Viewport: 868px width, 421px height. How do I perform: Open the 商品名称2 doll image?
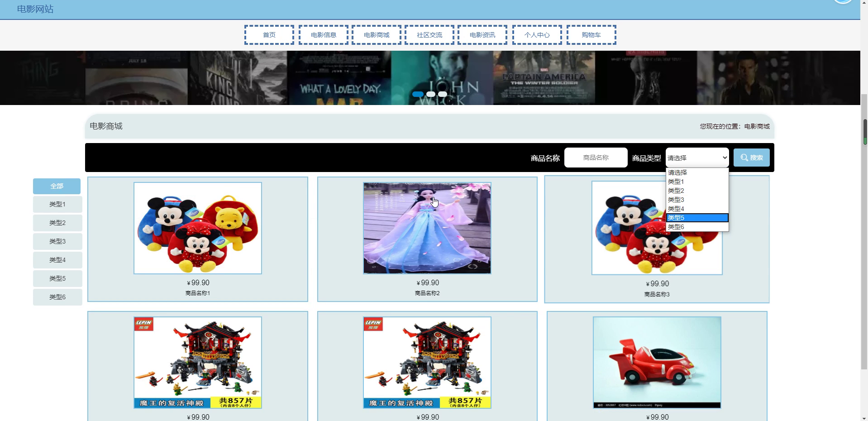click(x=427, y=228)
